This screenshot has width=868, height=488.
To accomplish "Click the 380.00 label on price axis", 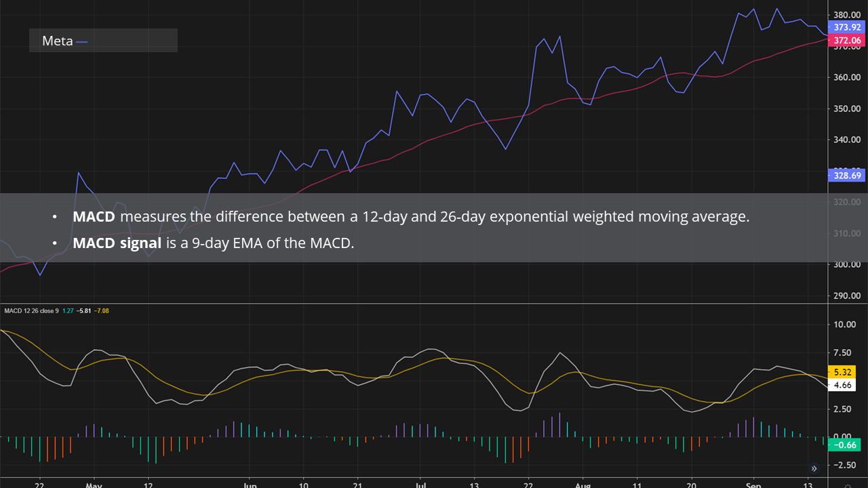I will (x=847, y=15).
